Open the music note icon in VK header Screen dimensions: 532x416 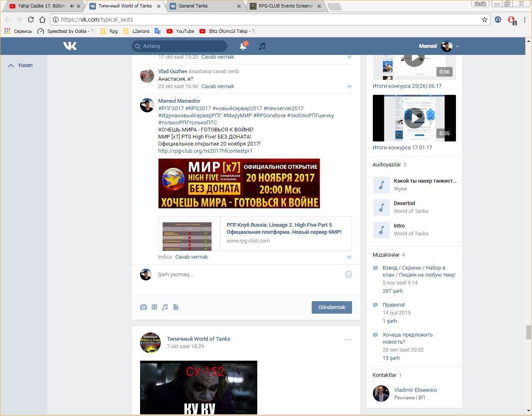point(262,46)
